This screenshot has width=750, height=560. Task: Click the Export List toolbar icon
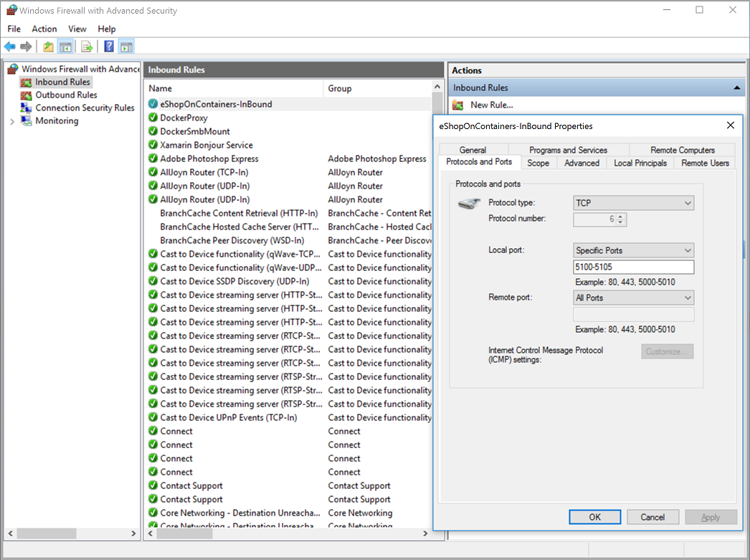point(87,47)
